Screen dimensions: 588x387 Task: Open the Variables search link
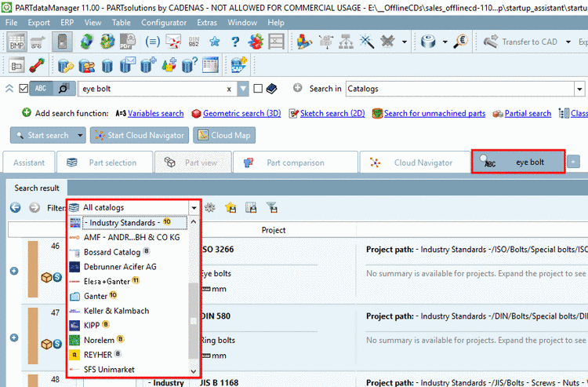pos(156,113)
